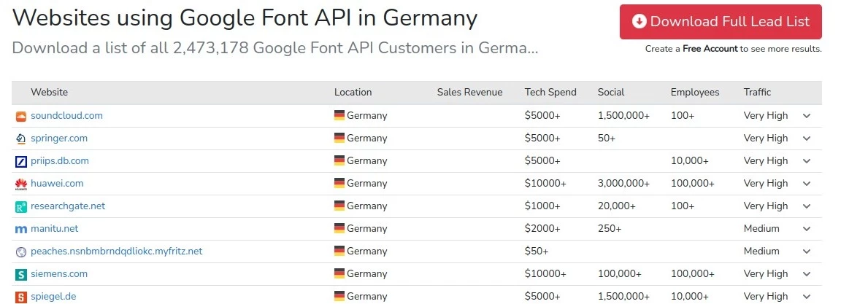The width and height of the screenshot is (868, 304).
Task: Click the Springer favicon icon
Action: pos(20,139)
